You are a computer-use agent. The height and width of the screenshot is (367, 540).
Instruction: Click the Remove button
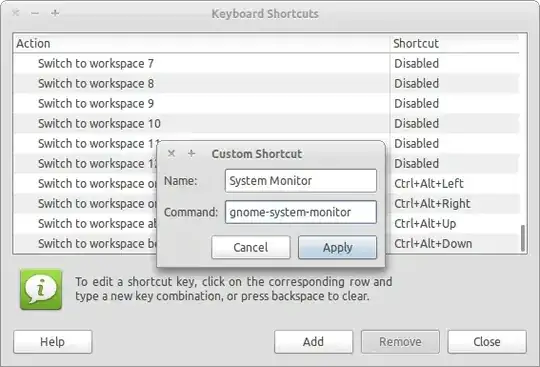400,342
